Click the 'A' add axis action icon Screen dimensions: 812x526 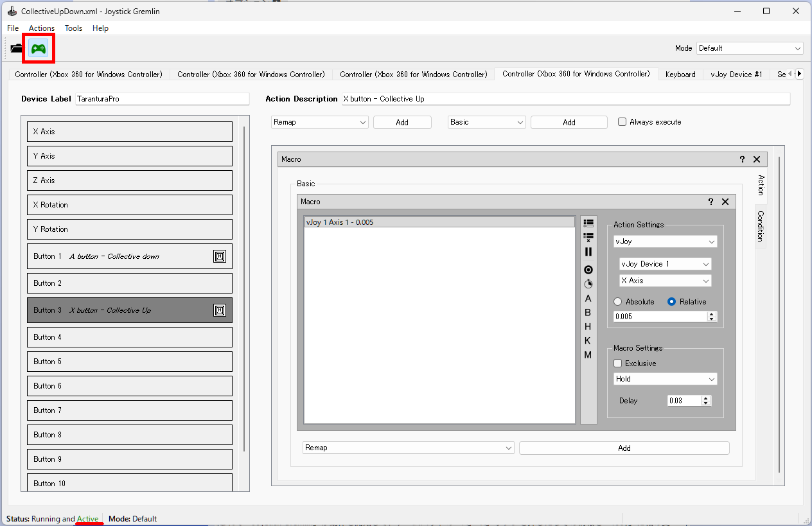588,299
